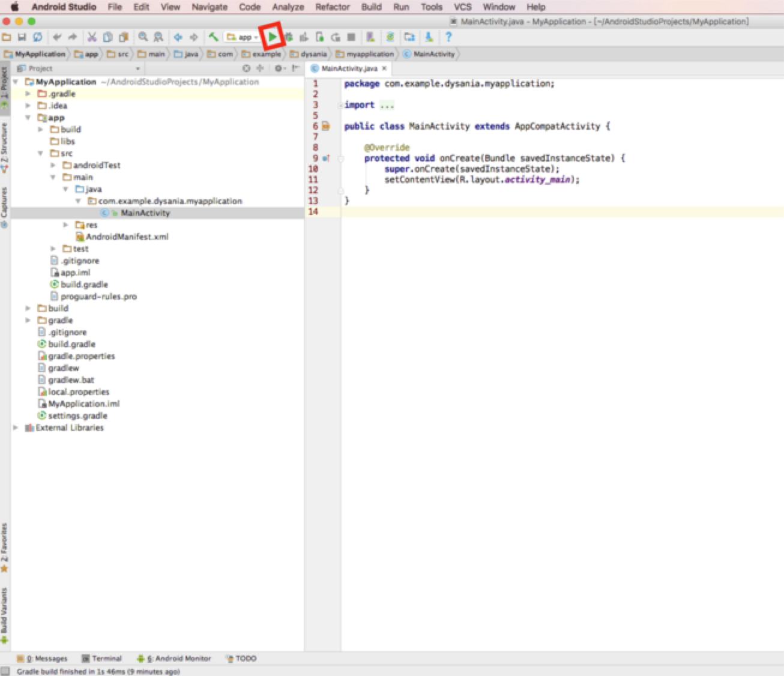Expand the .gradle folder
784x676 pixels.
[x=28, y=94]
